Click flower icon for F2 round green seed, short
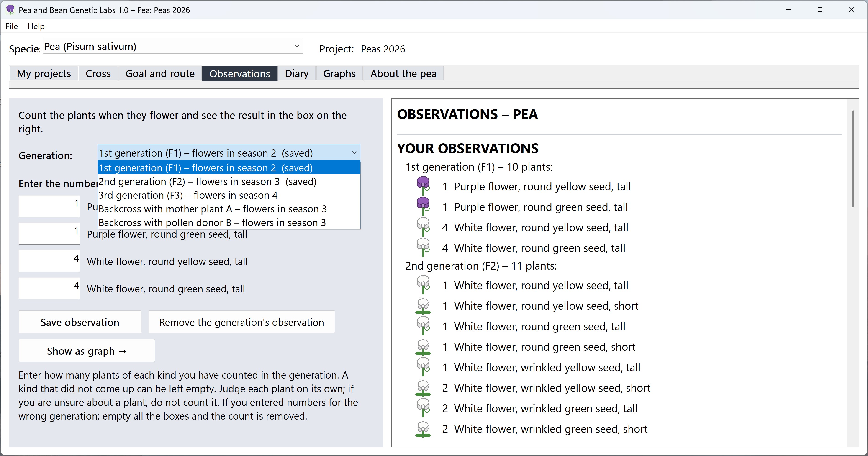The height and width of the screenshot is (456, 868). coord(423,347)
